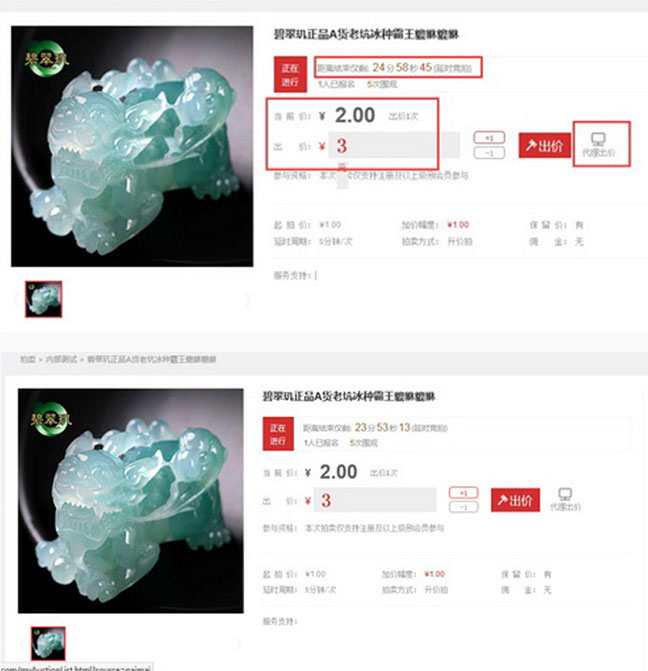Select the jade thumbnail under bottom image
The image size is (648, 671).
click(x=48, y=644)
